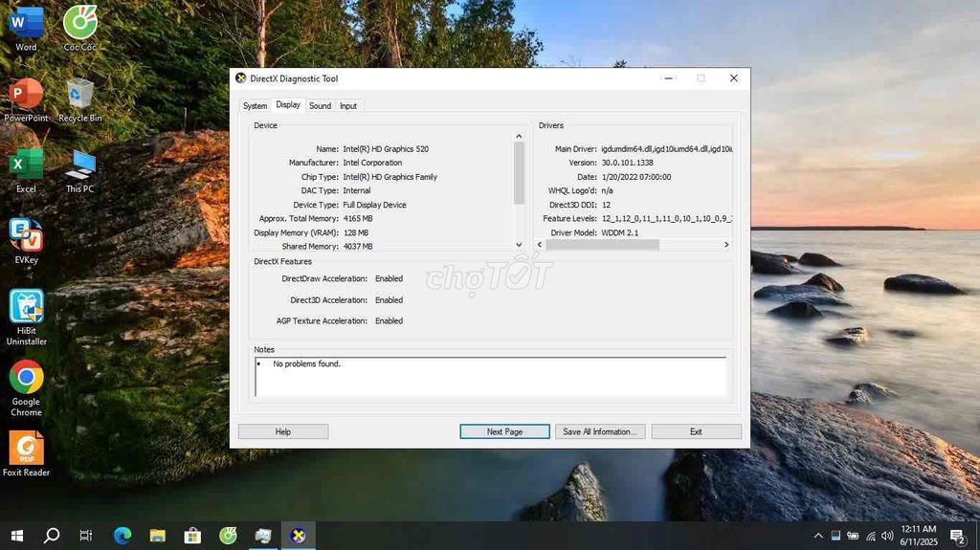Click the Feature Levels value

(667, 219)
